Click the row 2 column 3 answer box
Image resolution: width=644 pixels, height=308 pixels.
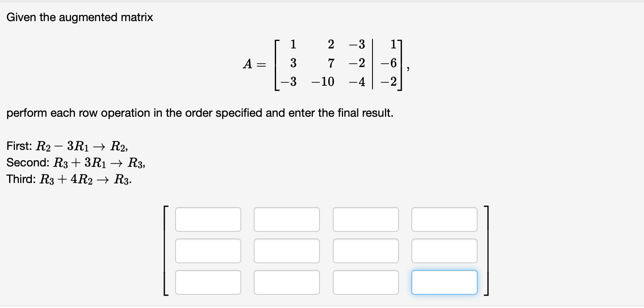[365, 251]
